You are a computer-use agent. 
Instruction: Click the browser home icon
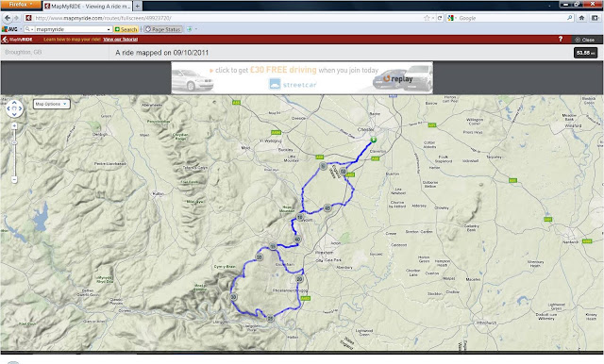(581, 18)
